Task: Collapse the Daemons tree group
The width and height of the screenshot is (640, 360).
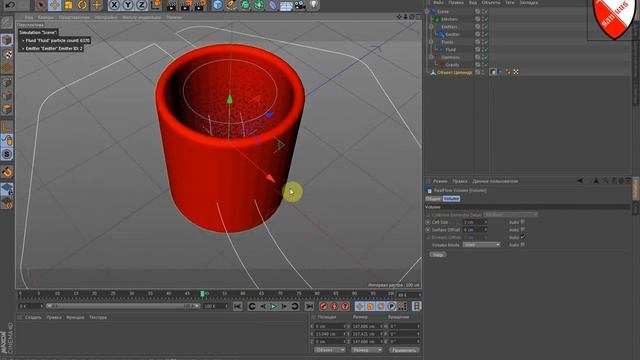Action: coord(431,57)
